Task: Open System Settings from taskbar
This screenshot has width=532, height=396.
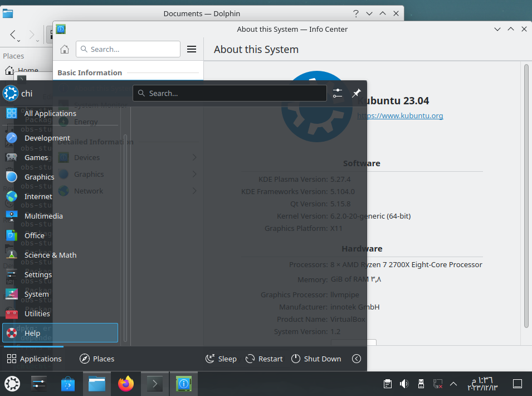Action: (38, 384)
